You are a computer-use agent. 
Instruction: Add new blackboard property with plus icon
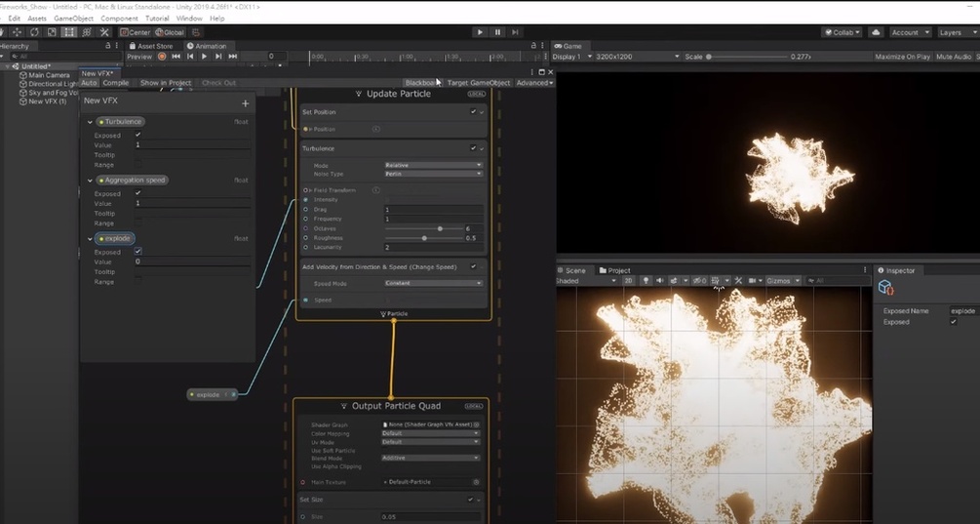245,103
